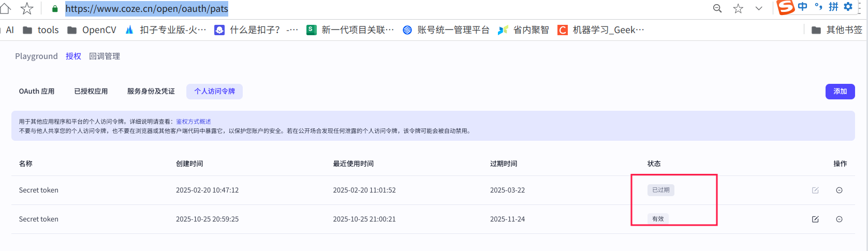This screenshot has height=251, width=868.
Task: Open the magnifier zoom icon
Action: 717,8
